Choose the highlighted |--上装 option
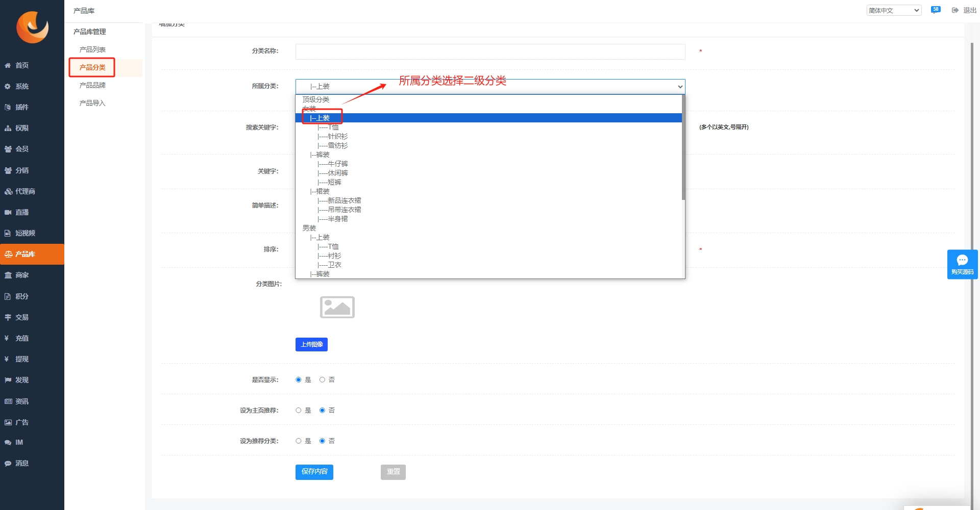Image resolution: width=980 pixels, height=510 pixels. (488, 118)
